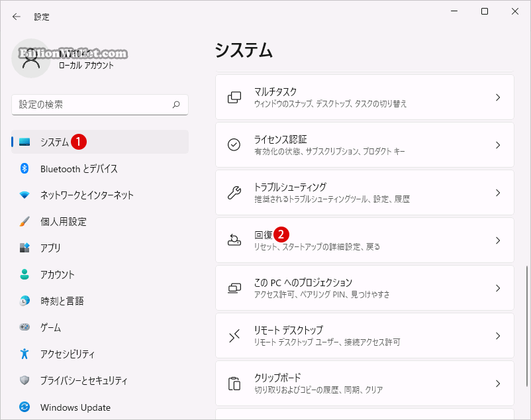Click the text リセット、スタートアップの詳細設定、戻る
531x420 pixels.
coord(317,246)
